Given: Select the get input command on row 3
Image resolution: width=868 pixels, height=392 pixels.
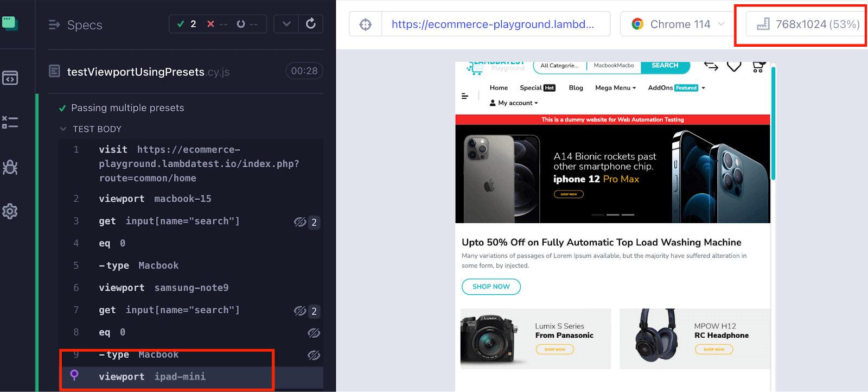Looking at the screenshot, I should click(191, 221).
